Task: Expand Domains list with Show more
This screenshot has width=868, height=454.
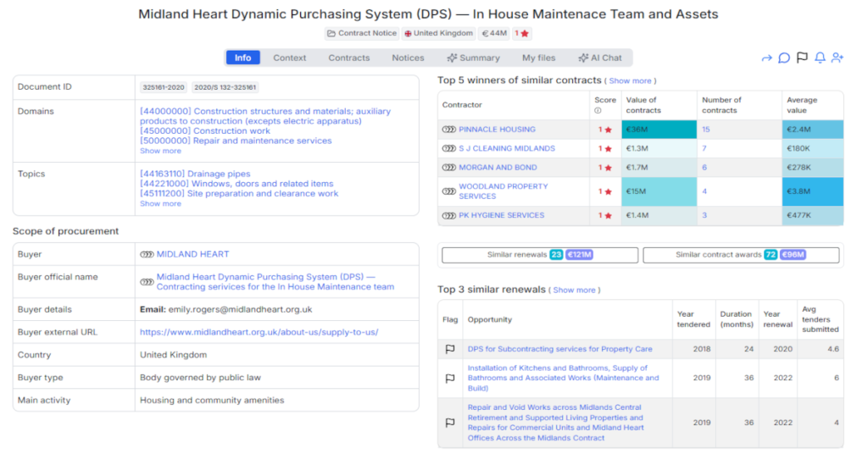Action: 160,151
